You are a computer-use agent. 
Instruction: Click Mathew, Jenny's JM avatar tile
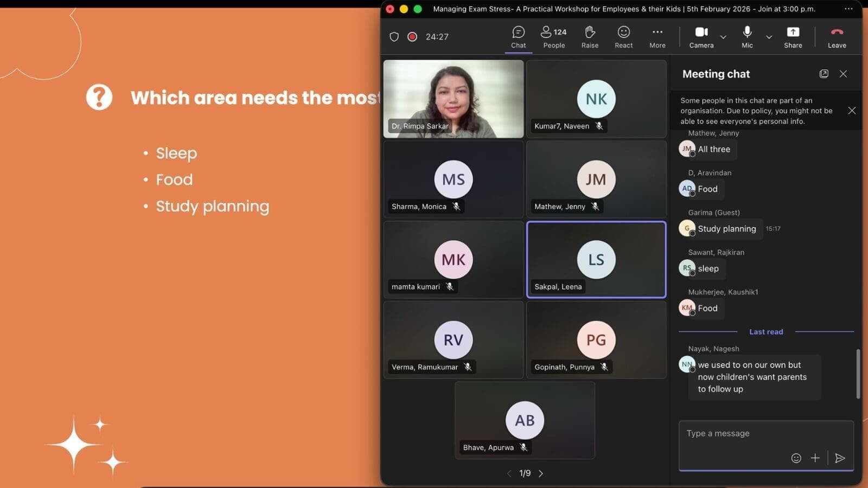click(596, 179)
